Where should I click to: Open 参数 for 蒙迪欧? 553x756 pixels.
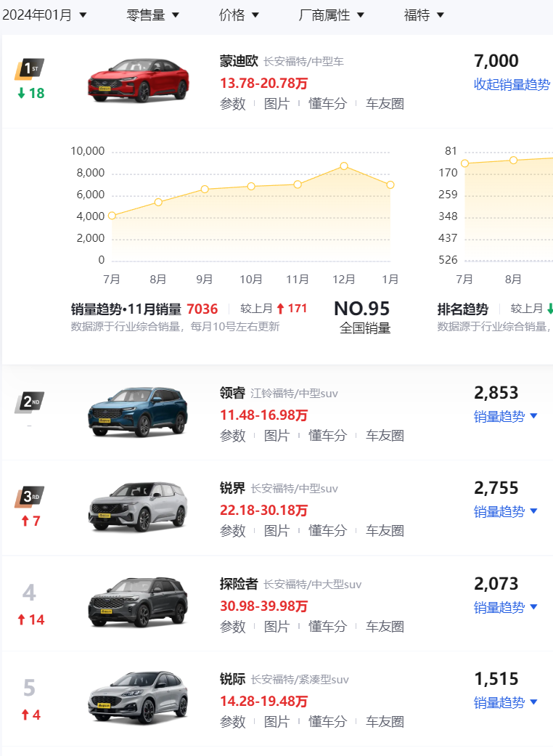tap(233, 104)
